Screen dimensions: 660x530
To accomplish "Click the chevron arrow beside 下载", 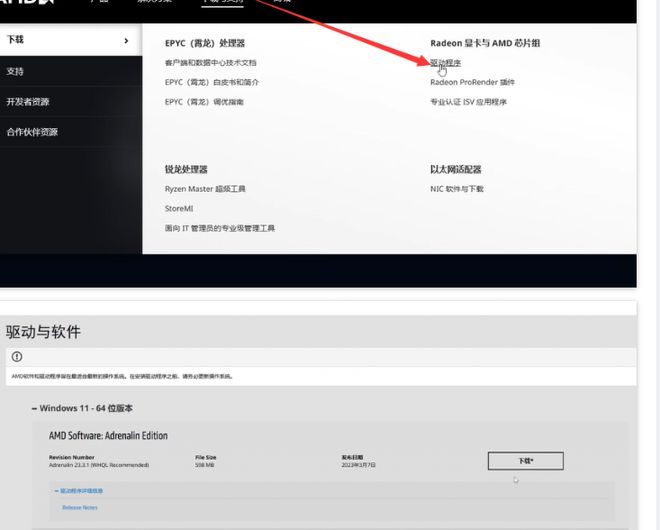I will [x=126, y=40].
